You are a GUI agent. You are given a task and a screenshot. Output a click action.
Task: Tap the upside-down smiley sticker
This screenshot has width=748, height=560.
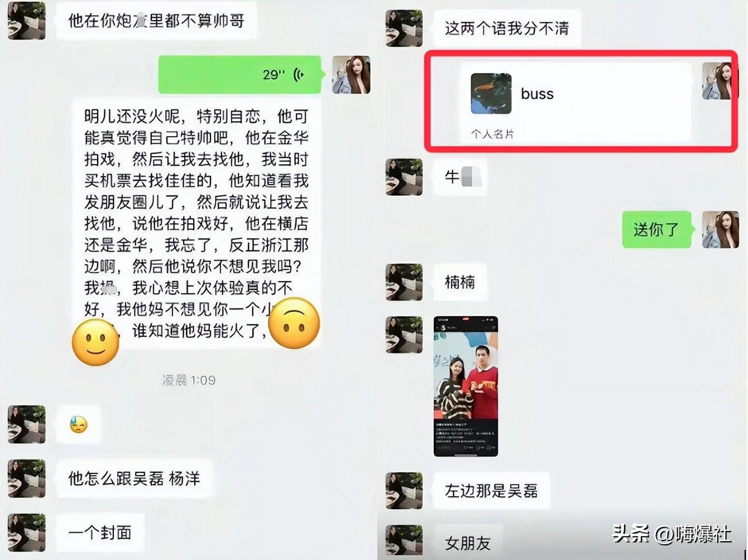pyautogui.click(x=294, y=323)
